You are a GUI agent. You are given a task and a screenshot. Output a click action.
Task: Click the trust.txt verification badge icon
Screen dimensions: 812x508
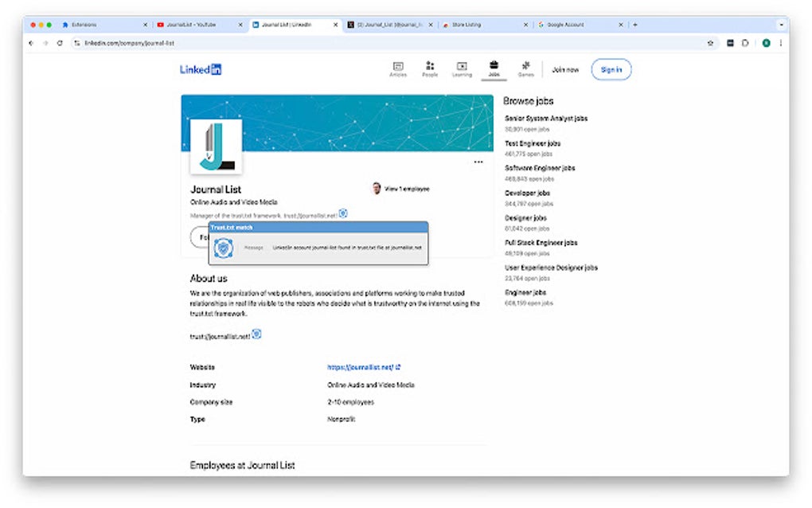pos(342,213)
